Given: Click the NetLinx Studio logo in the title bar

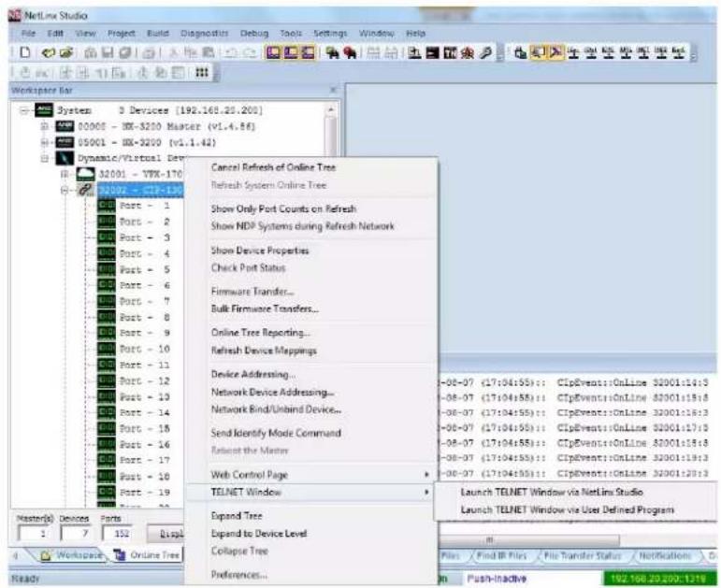Looking at the screenshot, I should point(14,15).
